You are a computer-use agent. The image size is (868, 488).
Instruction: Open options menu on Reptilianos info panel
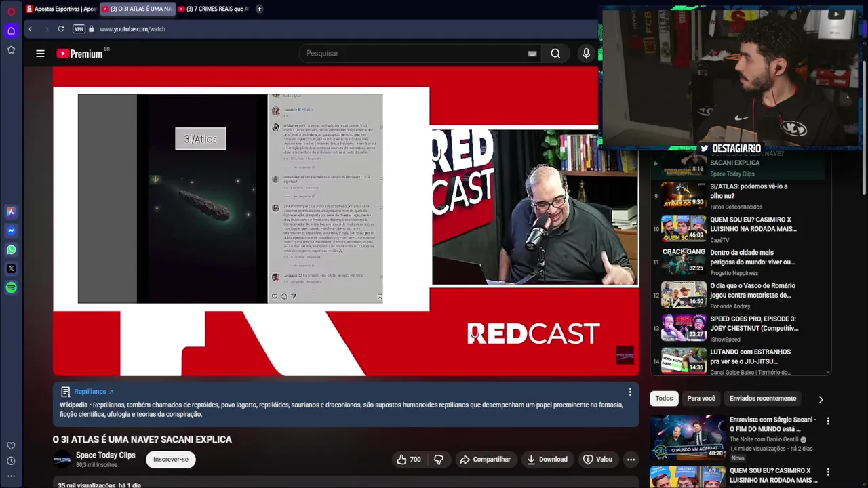630,392
